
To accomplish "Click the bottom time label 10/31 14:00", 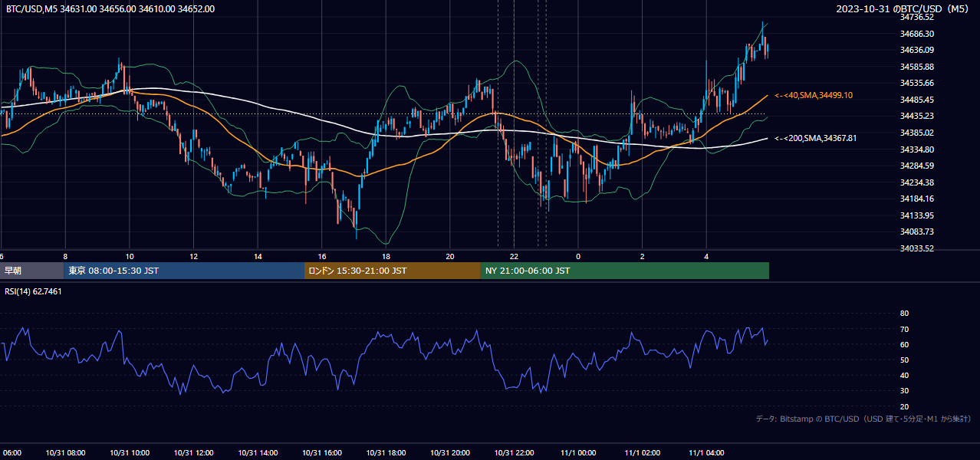I will point(258,452).
